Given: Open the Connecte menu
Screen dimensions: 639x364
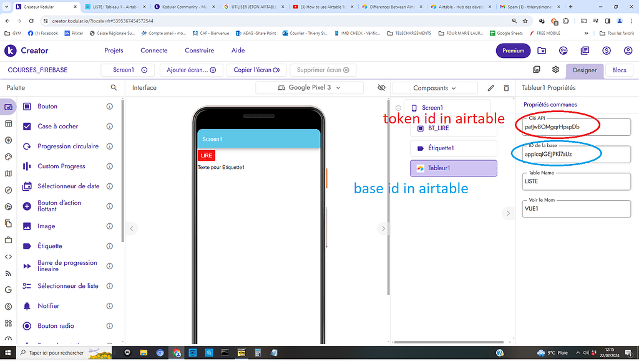Looking at the screenshot, I should point(154,50).
